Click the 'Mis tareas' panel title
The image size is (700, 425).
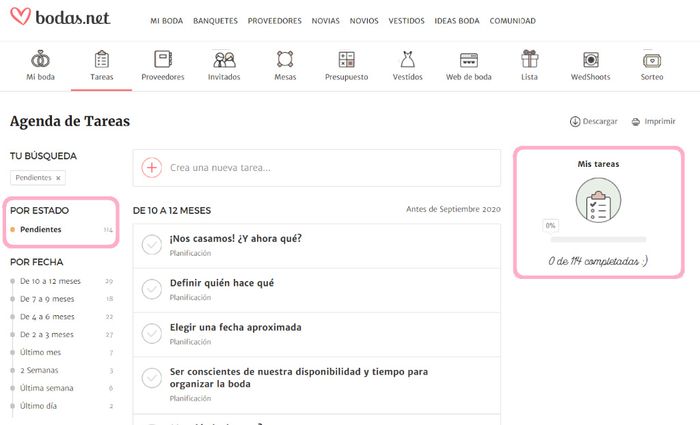pos(598,164)
